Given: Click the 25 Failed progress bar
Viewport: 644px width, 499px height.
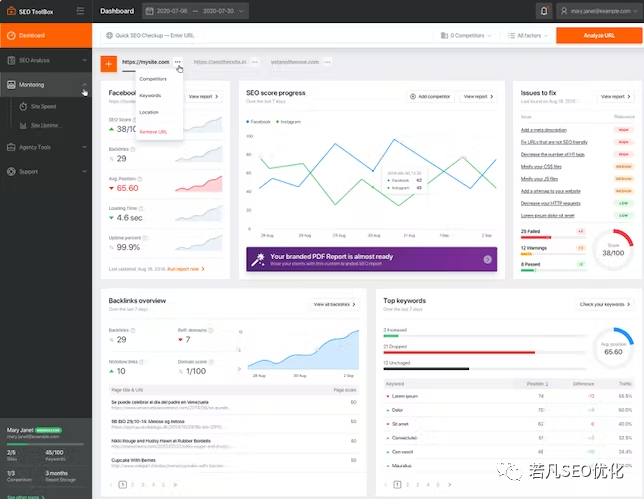Looking at the screenshot, I should click(553, 237).
